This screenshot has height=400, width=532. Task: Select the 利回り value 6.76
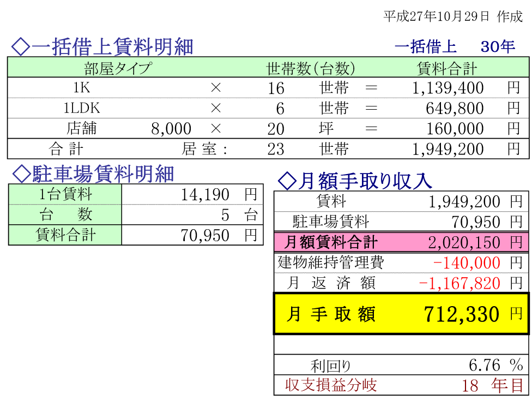[x=484, y=365]
